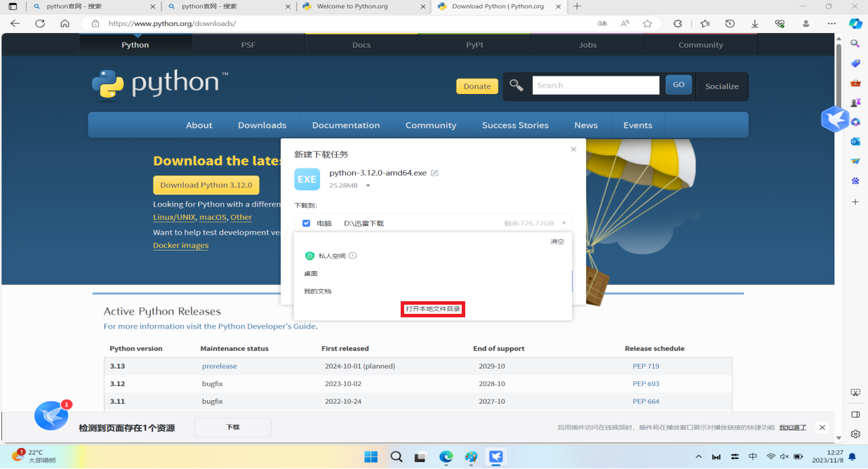Select the Docs top navigation tab
868x469 pixels.
click(361, 45)
